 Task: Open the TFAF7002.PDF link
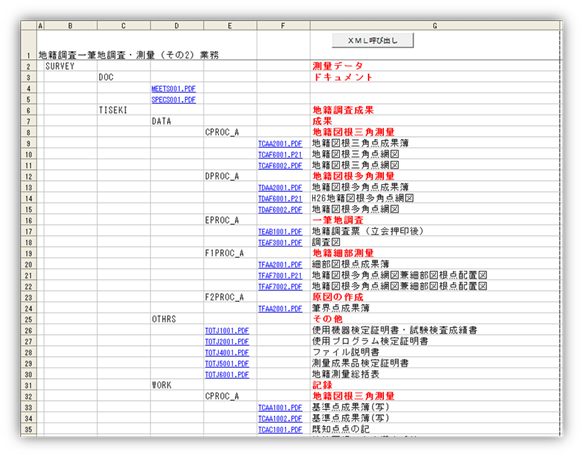pyautogui.click(x=280, y=287)
